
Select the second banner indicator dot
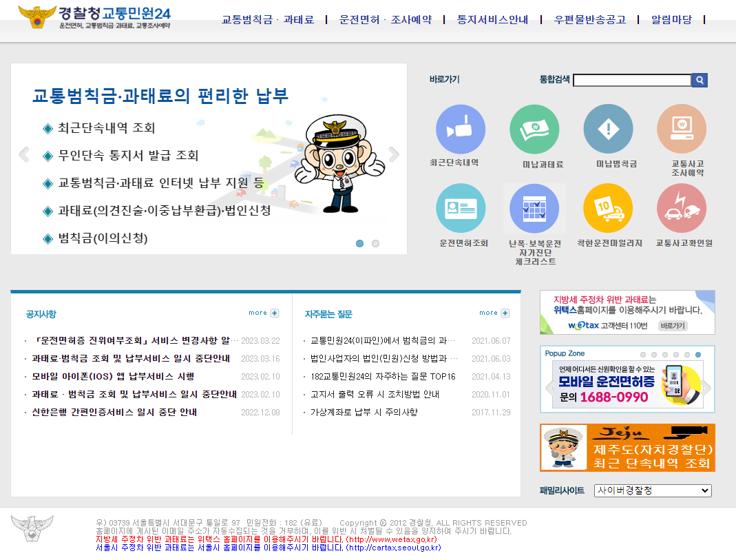click(x=375, y=243)
